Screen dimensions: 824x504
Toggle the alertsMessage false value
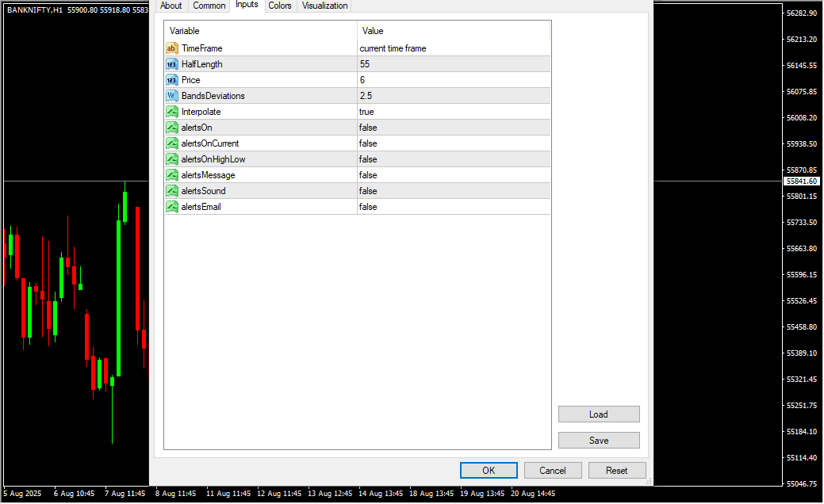coord(452,175)
